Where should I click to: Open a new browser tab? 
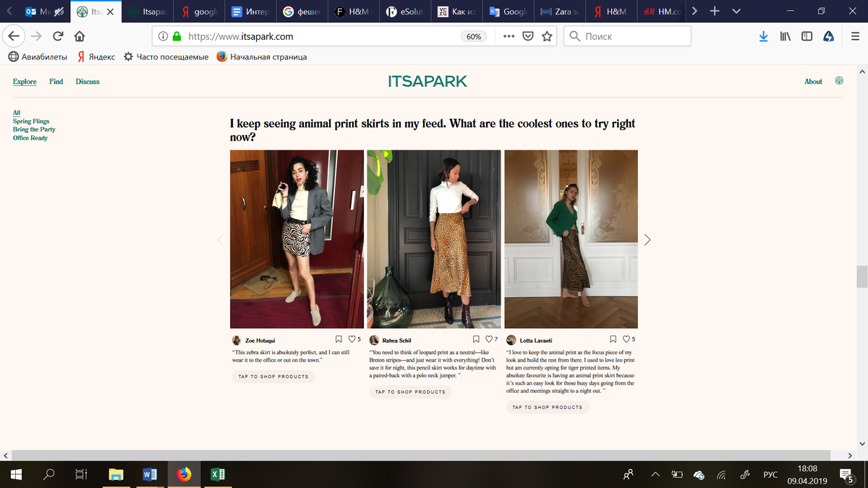(715, 12)
